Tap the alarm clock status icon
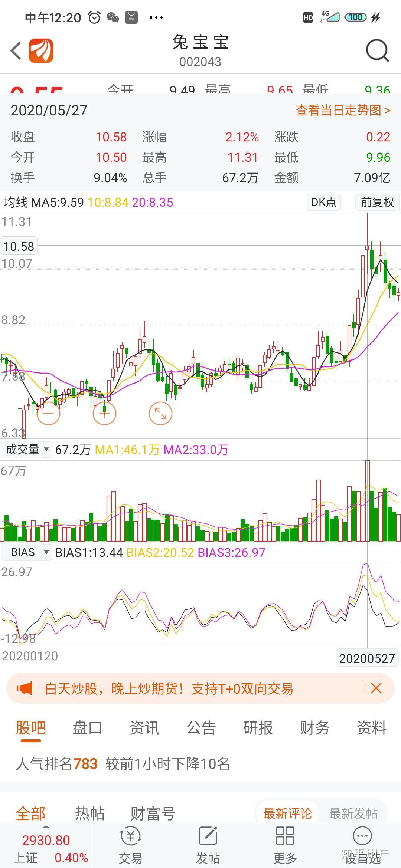The image size is (401, 868). tap(94, 17)
